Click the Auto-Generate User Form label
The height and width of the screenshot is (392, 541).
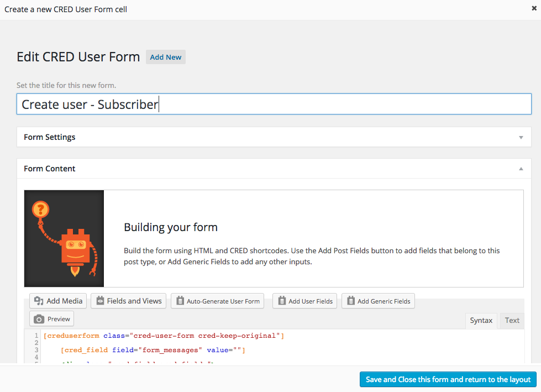pyautogui.click(x=223, y=301)
